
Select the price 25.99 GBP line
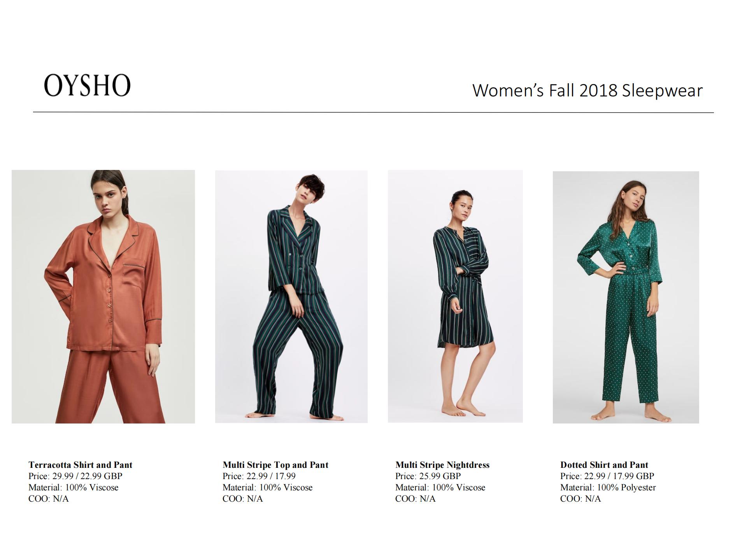(x=428, y=476)
